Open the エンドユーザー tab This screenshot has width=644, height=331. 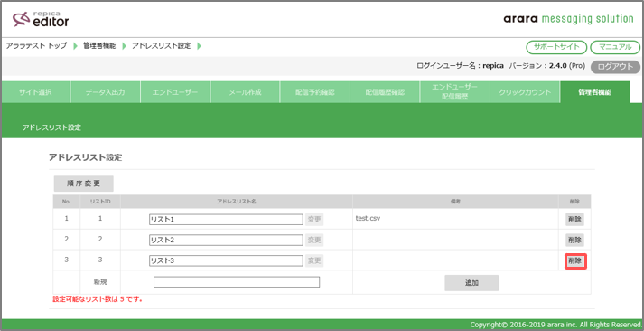(x=175, y=92)
